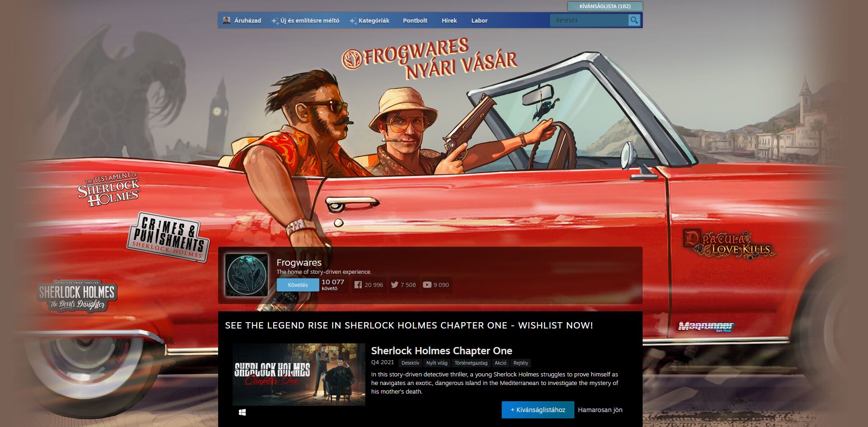This screenshot has width=868, height=427.
Task: Add Sherlock Holmes Chapter One to Kívánságlista
Action: 538,410
